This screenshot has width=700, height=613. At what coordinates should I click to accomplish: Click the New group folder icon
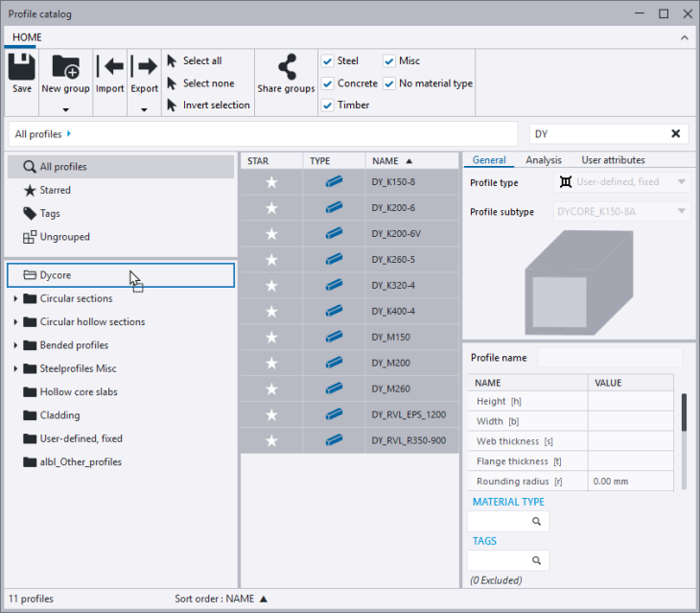point(65,66)
